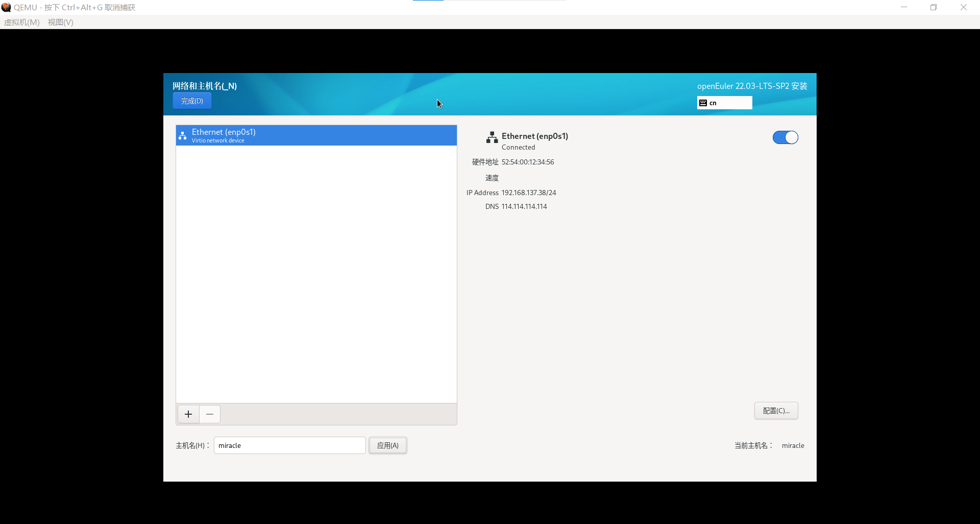This screenshot has height=524, width=980.
Task: Toggle the Ethernet enp0s1 connection switch
Action: pyautogui.click(x=786, y=137)
